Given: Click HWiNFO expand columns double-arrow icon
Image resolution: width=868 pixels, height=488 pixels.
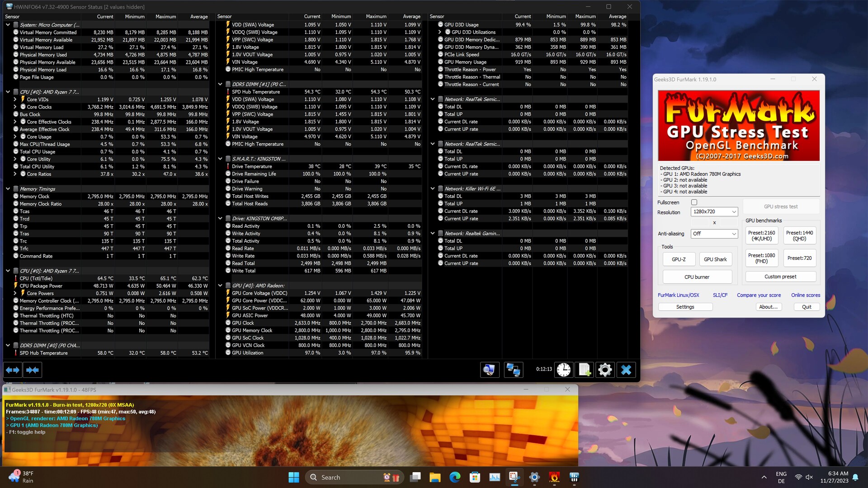Looking at the screenshot, I should point(13,370).
